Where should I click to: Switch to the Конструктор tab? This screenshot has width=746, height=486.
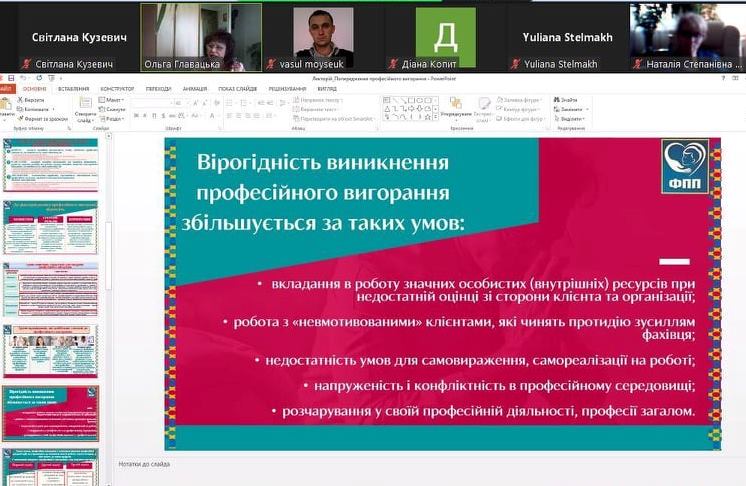117,88
